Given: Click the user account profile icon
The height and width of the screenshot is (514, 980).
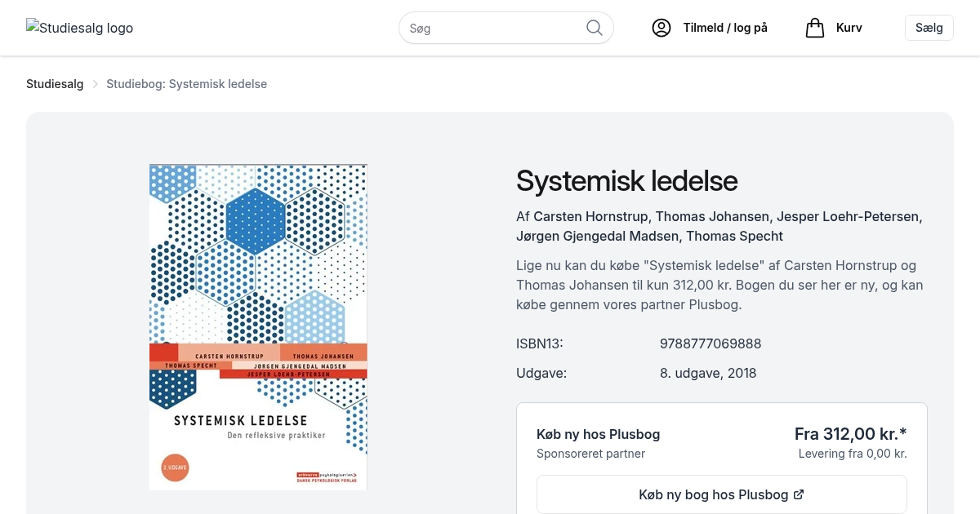Looking at the screenshot, I should click(x=661, y=28).
